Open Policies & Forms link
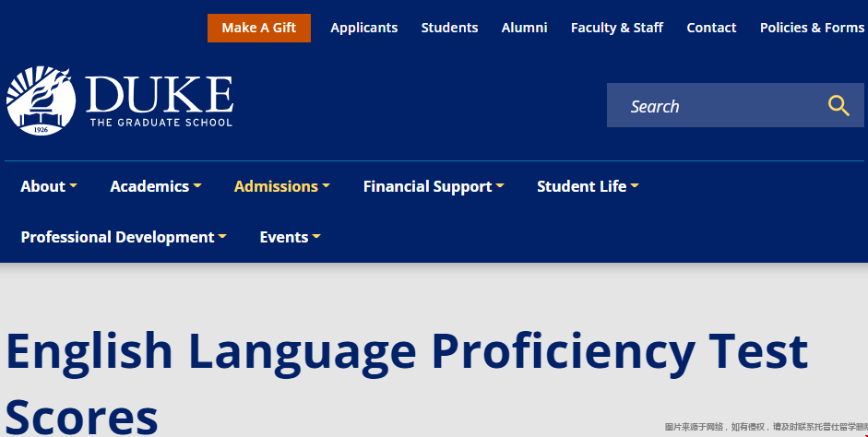The width and height of the screenshot is (868, 437). pyautogui.click(x=812, y=28)
